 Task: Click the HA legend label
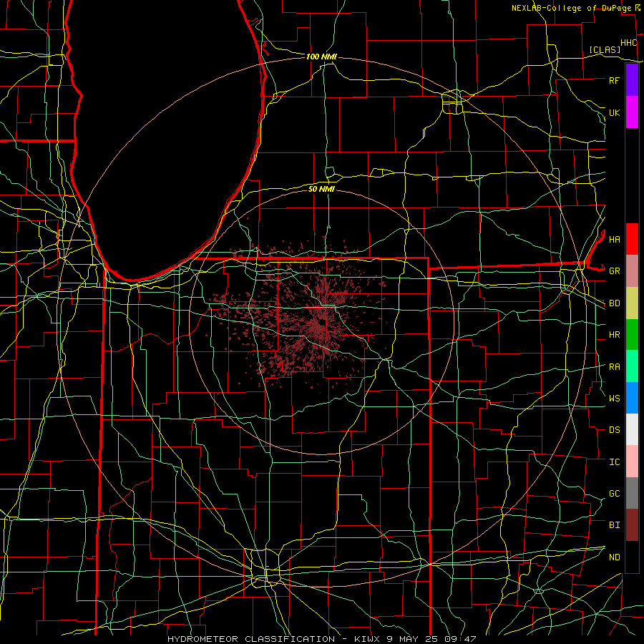614,239
